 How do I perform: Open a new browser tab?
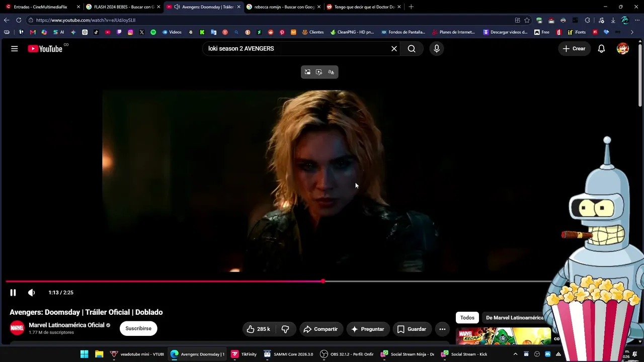tap(411, 7)
